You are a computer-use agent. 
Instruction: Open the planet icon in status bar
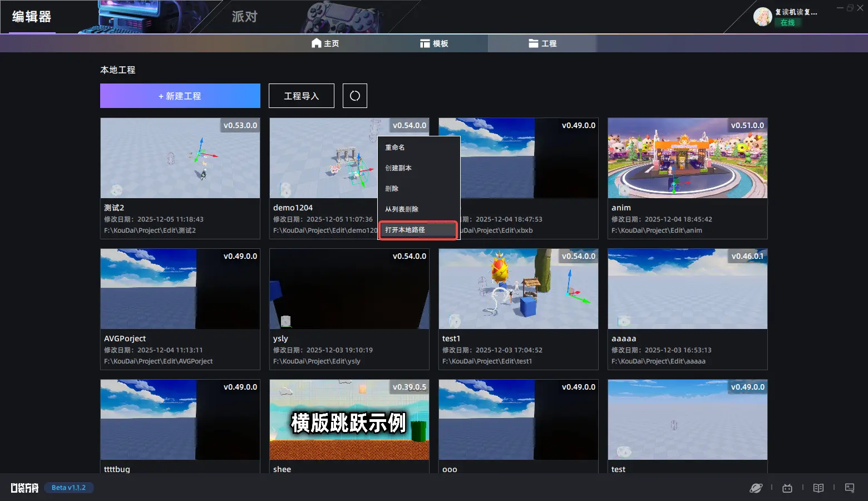tap(756, 488)
